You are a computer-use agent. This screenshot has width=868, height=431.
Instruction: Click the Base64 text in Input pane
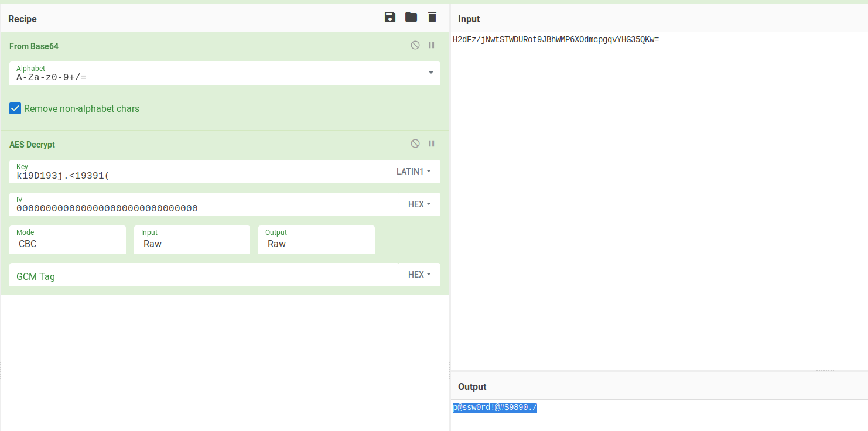coord(555,40)
